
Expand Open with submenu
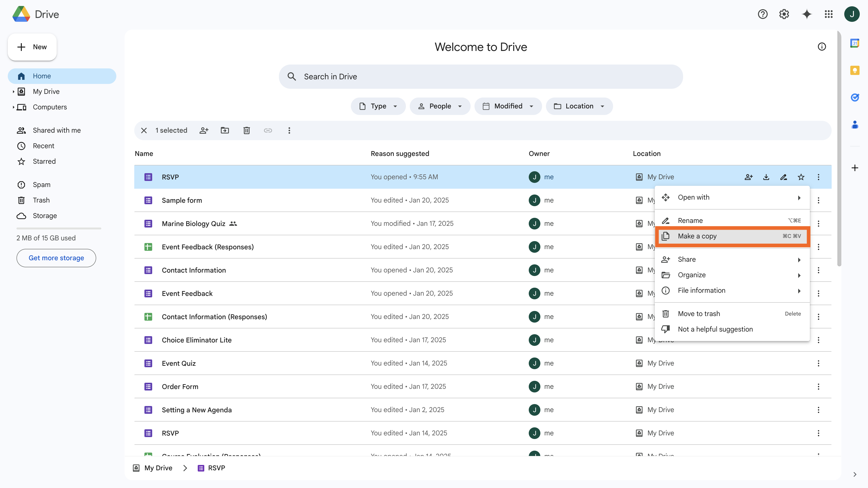pos(732,197)
